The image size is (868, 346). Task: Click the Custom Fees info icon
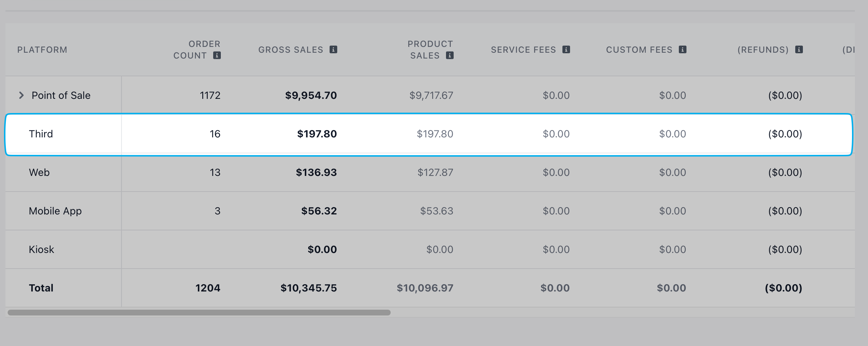(x=682, y=49)
